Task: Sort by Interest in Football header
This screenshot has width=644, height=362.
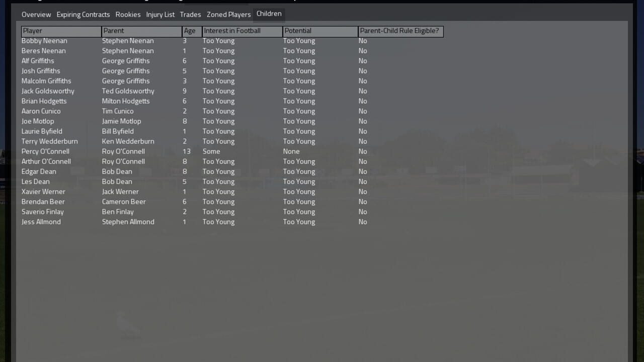Action: coord(243,31)
